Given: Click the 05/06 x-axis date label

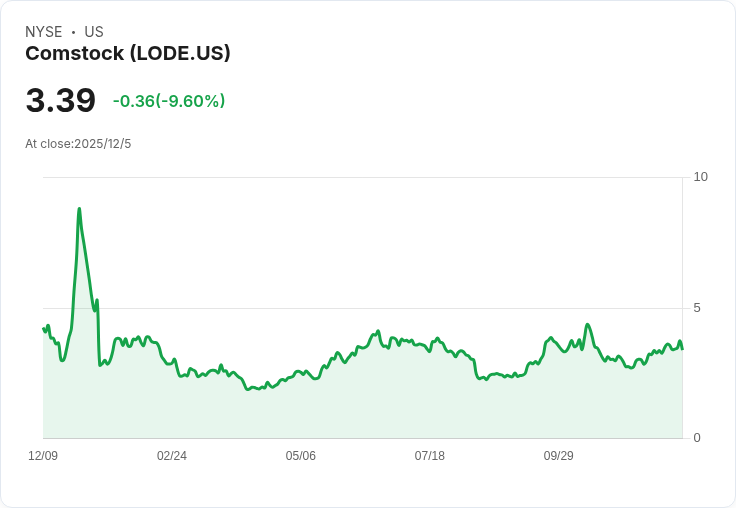Looking at the screenshot, I should click(300, 455).
